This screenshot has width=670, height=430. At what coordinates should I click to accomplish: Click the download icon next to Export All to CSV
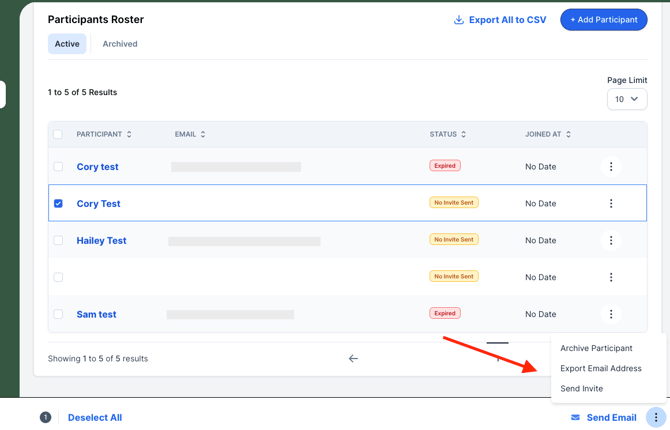458,20
